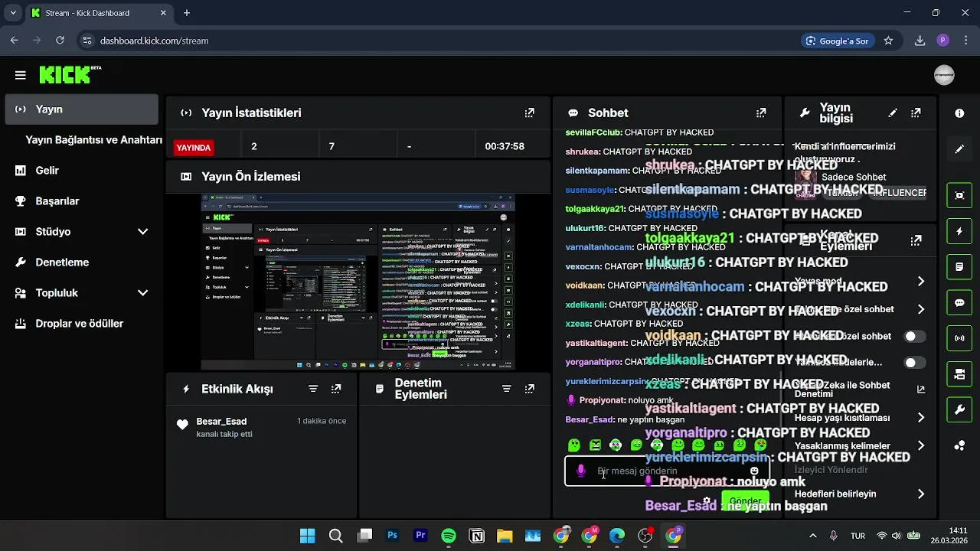This screenshot has height=551, width=980.
Task: Toggle the notes moderation widget in right rail
Action: click(959, 267)
